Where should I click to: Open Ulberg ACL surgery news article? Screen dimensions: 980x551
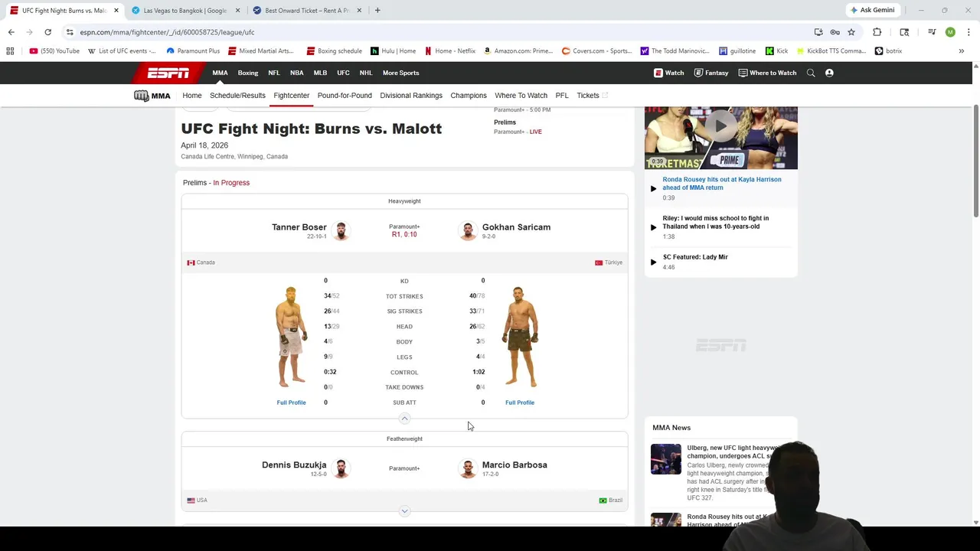[x=733, y=452]
